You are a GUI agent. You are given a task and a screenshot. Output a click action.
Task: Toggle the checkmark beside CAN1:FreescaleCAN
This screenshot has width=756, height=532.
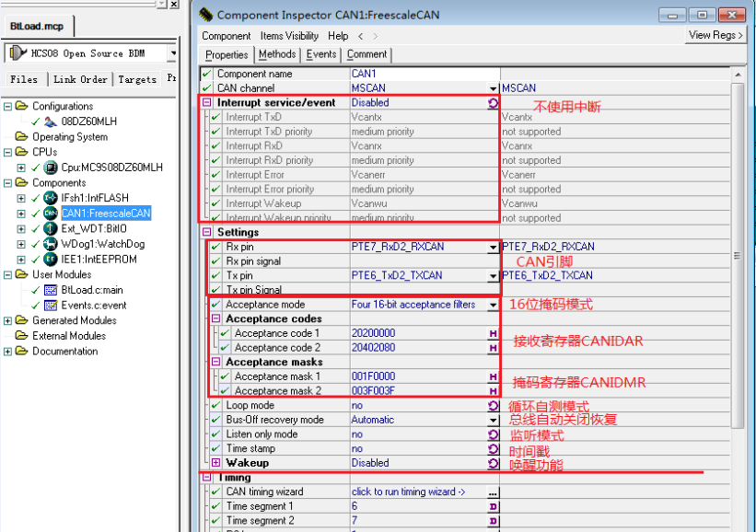pyautogui.click(x=36, y=214)
